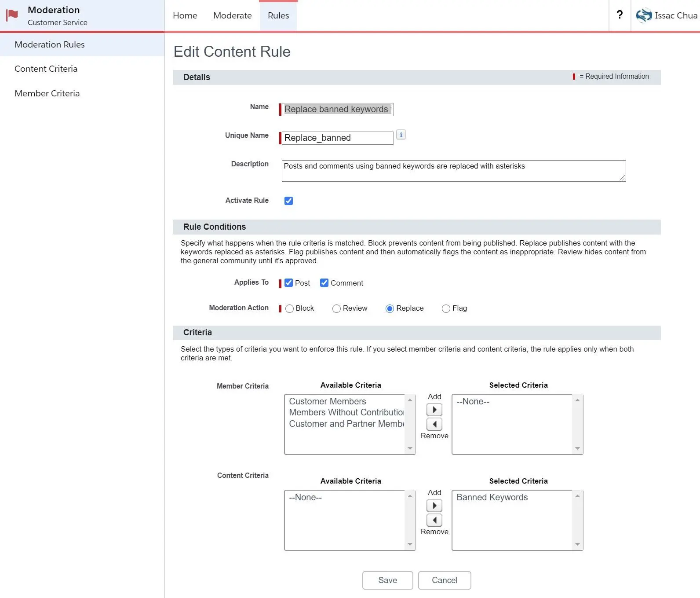Uncheck the Comment checkbox
The image size is (700, 598).
pyautogui.click(x=324, y=283)
